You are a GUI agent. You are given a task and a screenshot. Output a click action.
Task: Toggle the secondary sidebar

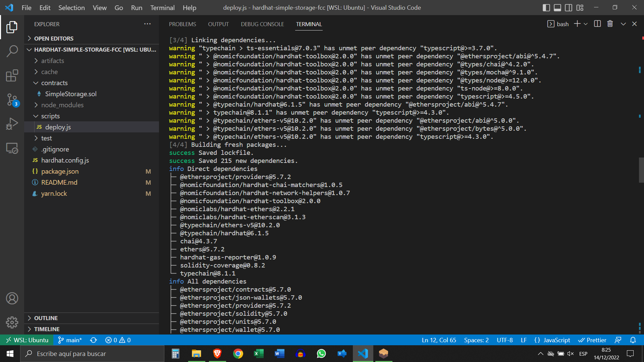point(568,7)
